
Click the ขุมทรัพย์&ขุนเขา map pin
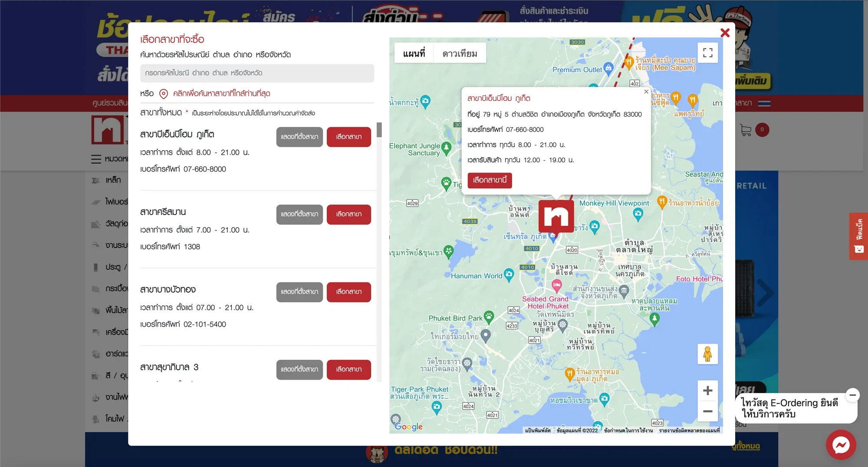tap(448, 251)
